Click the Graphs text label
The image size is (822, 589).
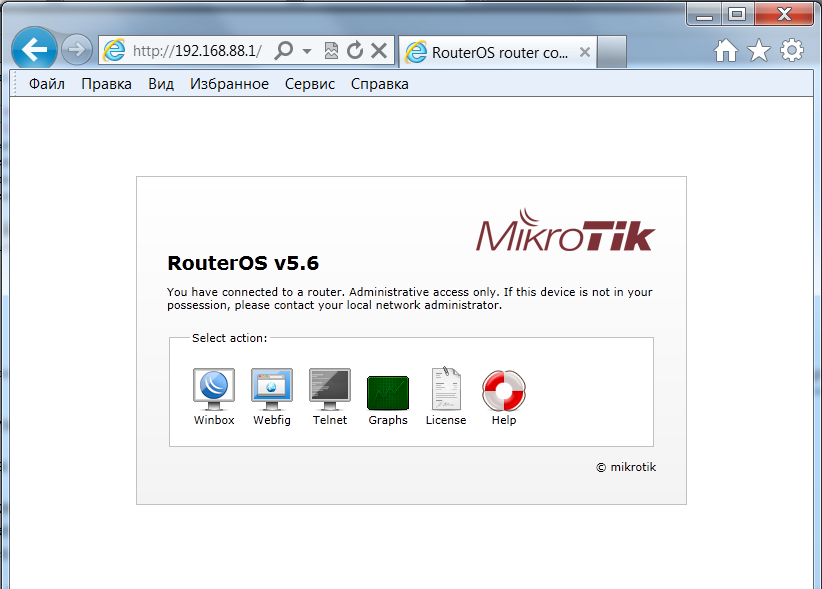click(388, 420)
